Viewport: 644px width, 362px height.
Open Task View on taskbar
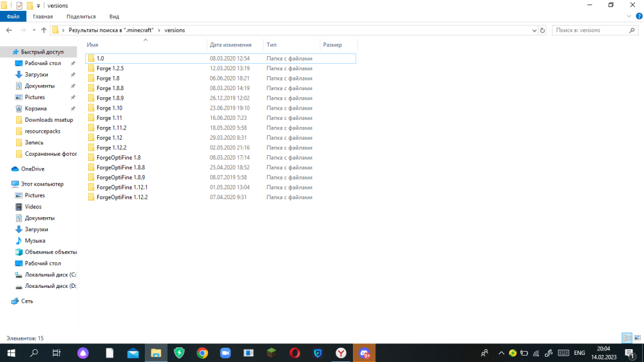(x=56, y=353)
